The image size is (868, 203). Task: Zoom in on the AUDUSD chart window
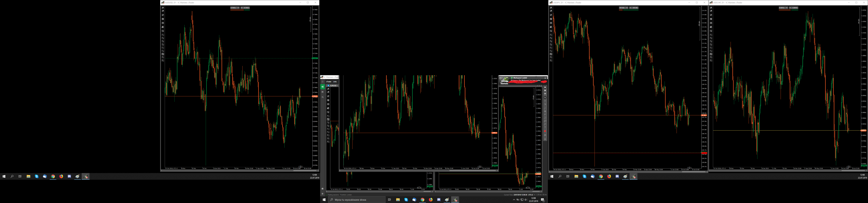(x=163, y=8)
